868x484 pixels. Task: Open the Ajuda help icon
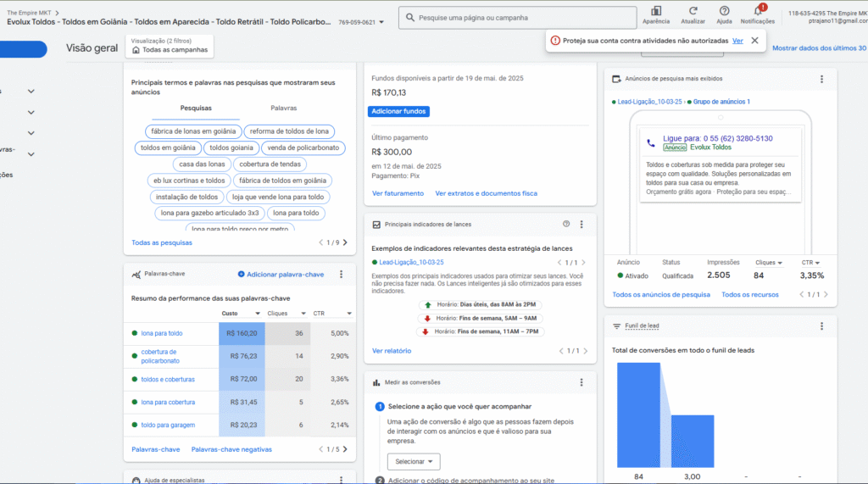click(x=724, y=11)
